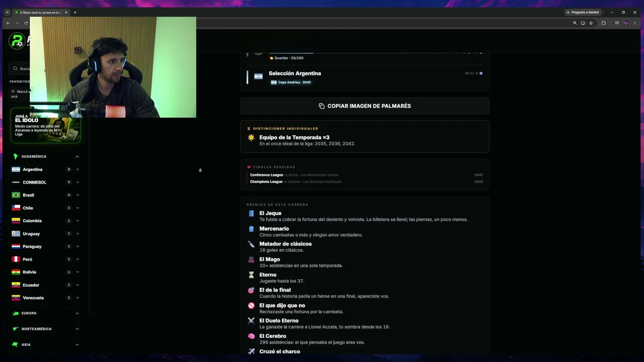Click the hourglass icon beside Eterno
Viewport: 644px width, 362px height.
251,275
